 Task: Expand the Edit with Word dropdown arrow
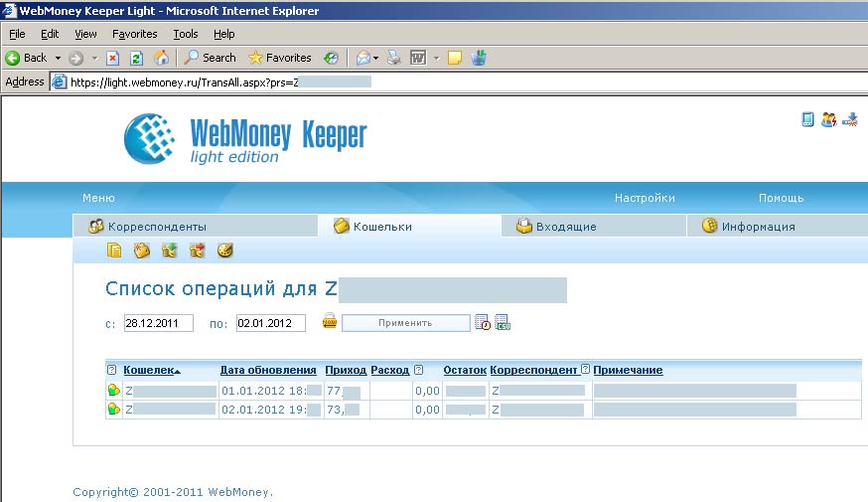pos(436,58)
